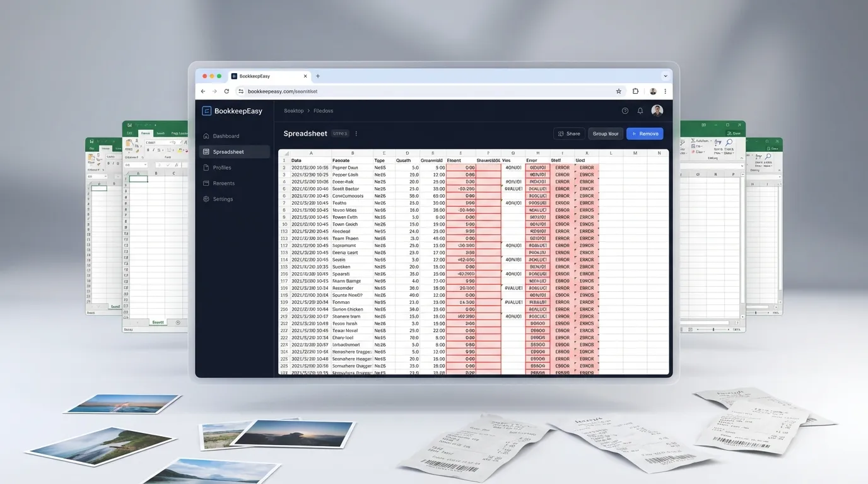Image resolution: width=868 pixels, height=484 pixels.
Task: Click the Group button next to Share
Action: [x=606, y=134]
